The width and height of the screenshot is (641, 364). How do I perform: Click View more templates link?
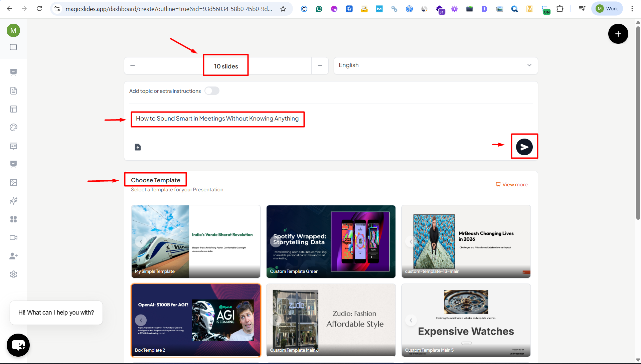(x=511, y=185)
